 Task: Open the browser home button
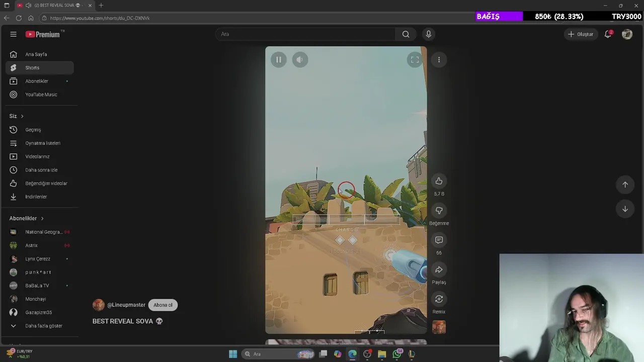(31, 18)
